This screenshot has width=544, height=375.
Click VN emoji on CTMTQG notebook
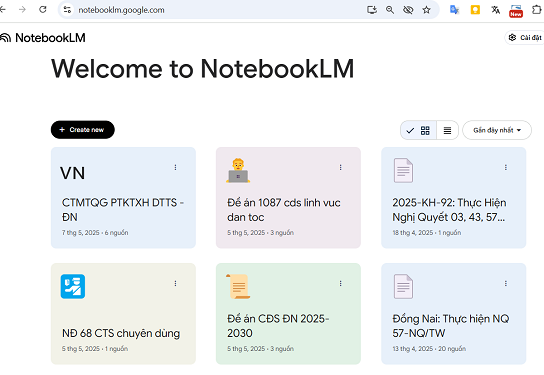pos(73,173)
